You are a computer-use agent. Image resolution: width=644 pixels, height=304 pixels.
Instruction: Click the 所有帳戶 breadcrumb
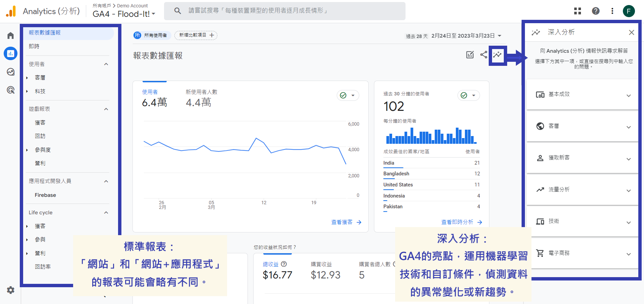click(x=102, y=6)
